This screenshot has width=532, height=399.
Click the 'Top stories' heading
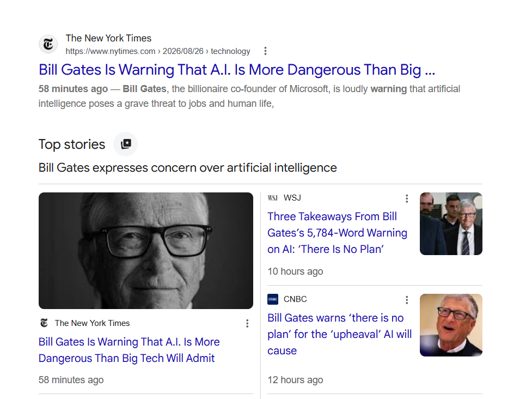tap(72, 144)
